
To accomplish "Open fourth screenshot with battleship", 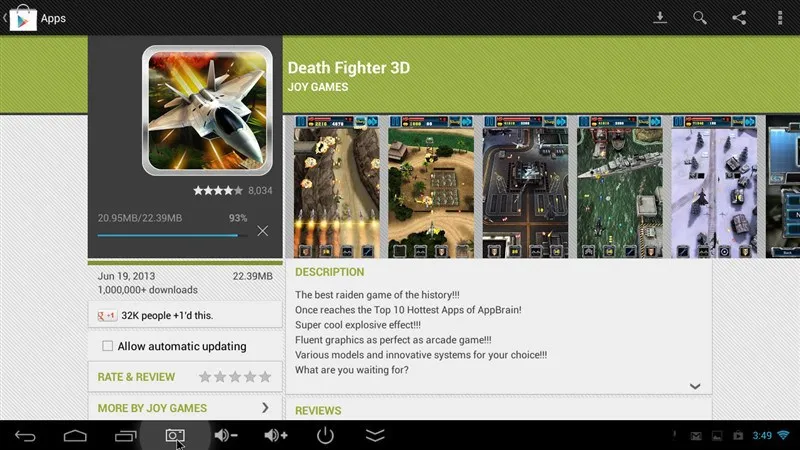I will point(620,187).
